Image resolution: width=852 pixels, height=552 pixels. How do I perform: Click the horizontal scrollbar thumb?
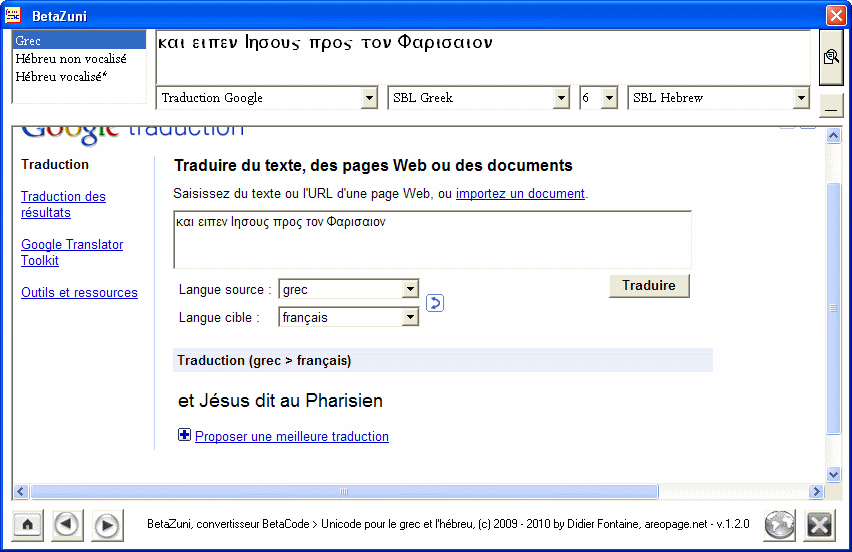[344, 492]
